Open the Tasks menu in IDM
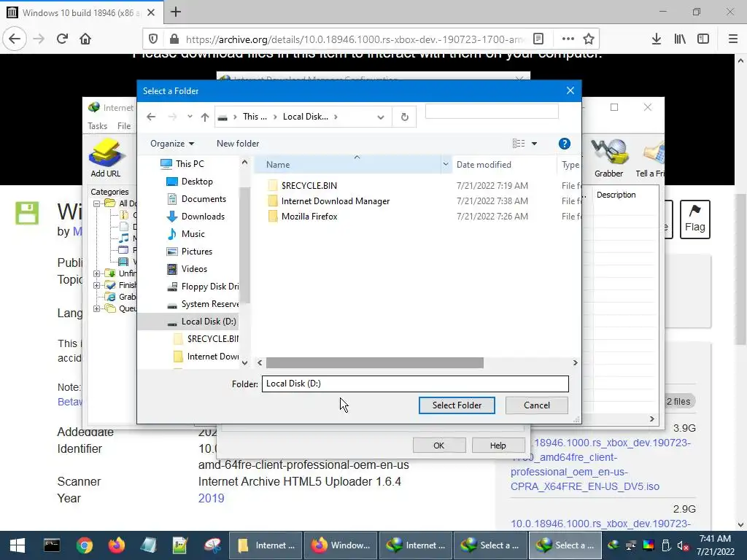 97,126
